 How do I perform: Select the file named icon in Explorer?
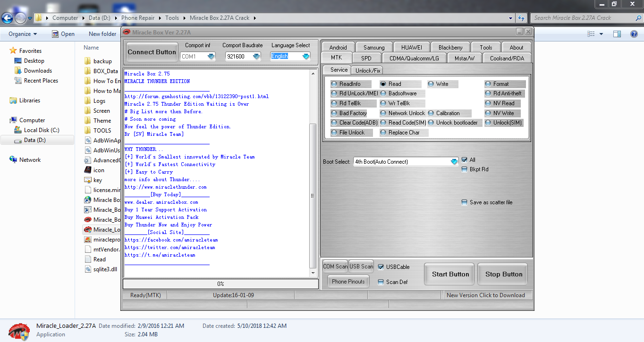coord(94,170)
